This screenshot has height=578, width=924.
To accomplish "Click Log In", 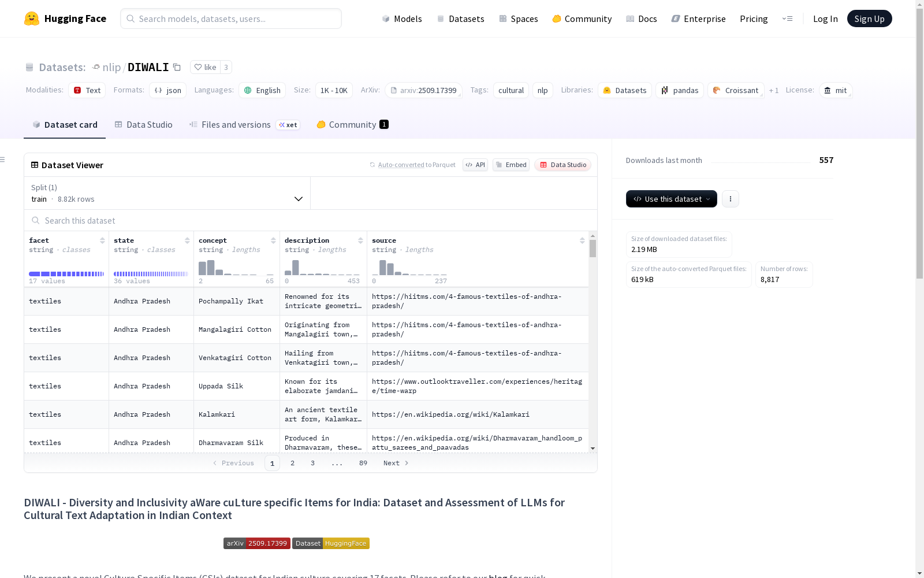I will 825,18.
